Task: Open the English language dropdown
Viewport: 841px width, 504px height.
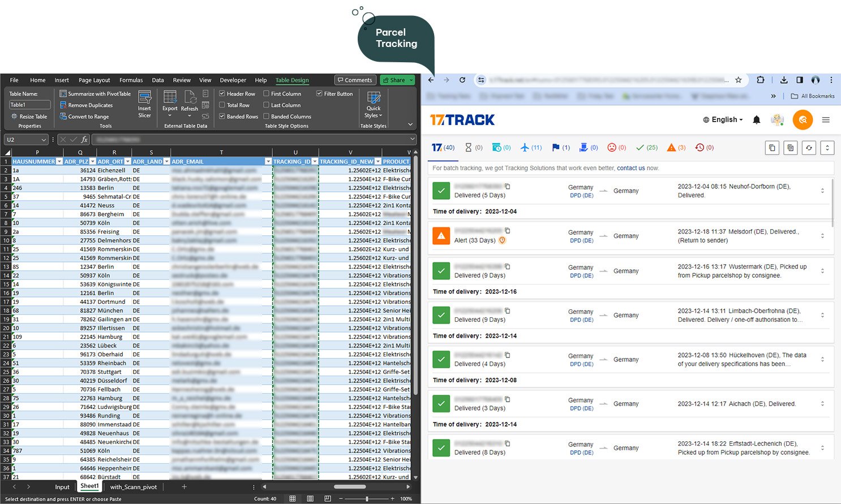Action: (723, 120)
